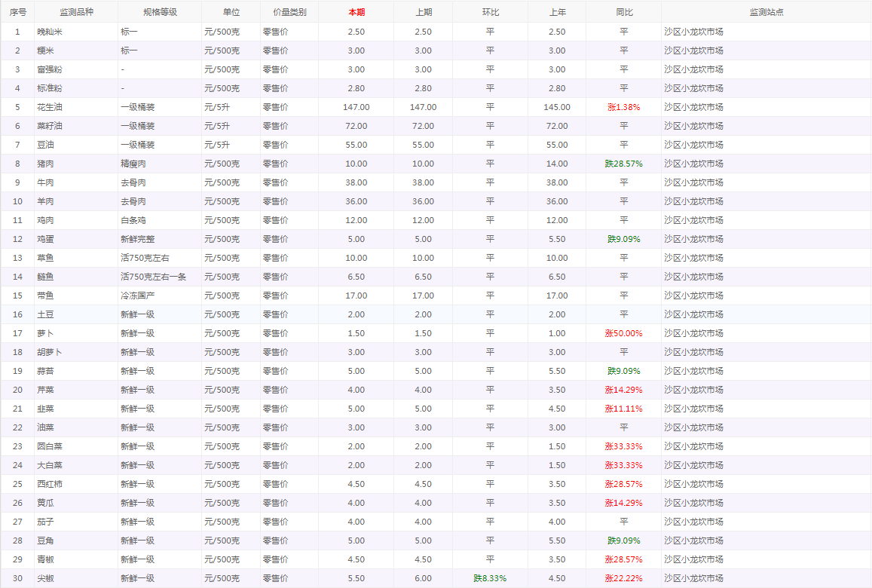Select the 监测站点 column header
The height and width of the screenshot is (588, 872).
766,12
